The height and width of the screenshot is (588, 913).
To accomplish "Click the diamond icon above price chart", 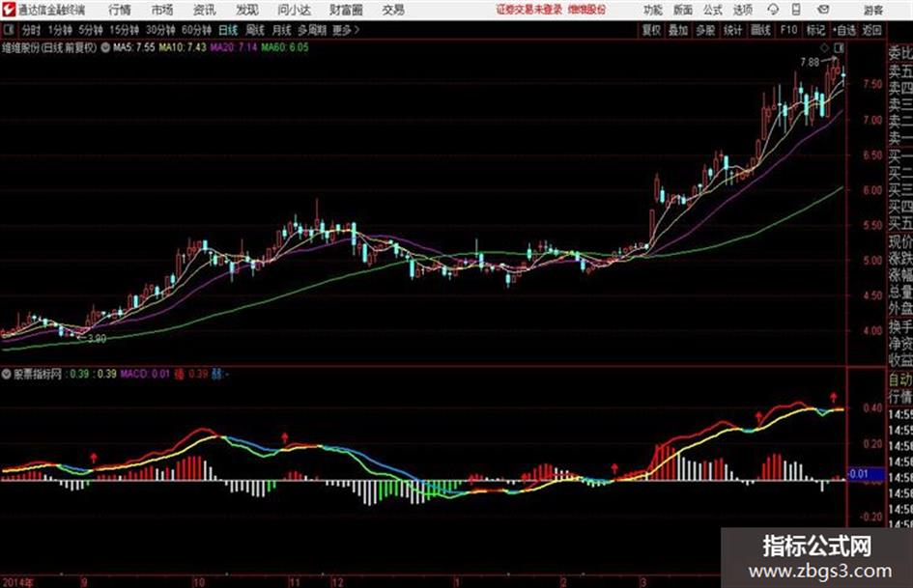I will point(824,47).
